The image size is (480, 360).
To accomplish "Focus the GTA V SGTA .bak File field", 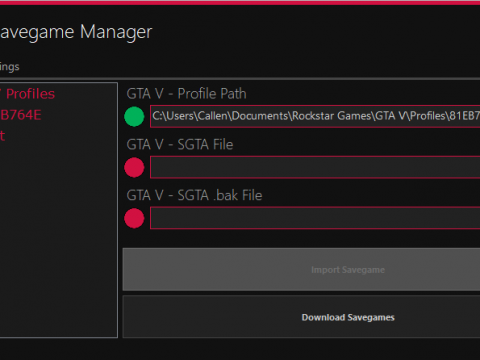I will (315, 218).
